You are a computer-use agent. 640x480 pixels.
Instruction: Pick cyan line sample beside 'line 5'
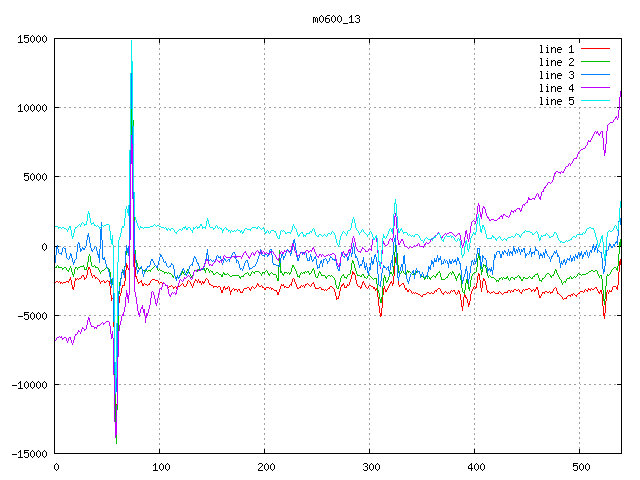596,101
